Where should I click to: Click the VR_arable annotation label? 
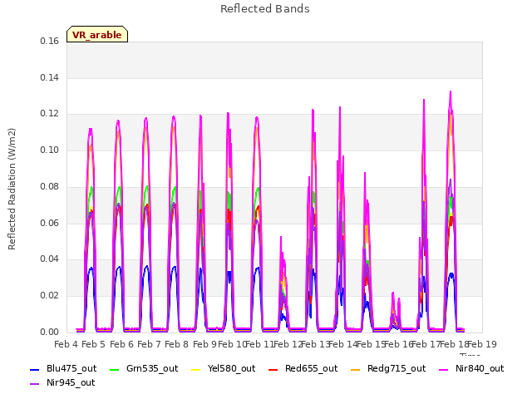(97, 35)
